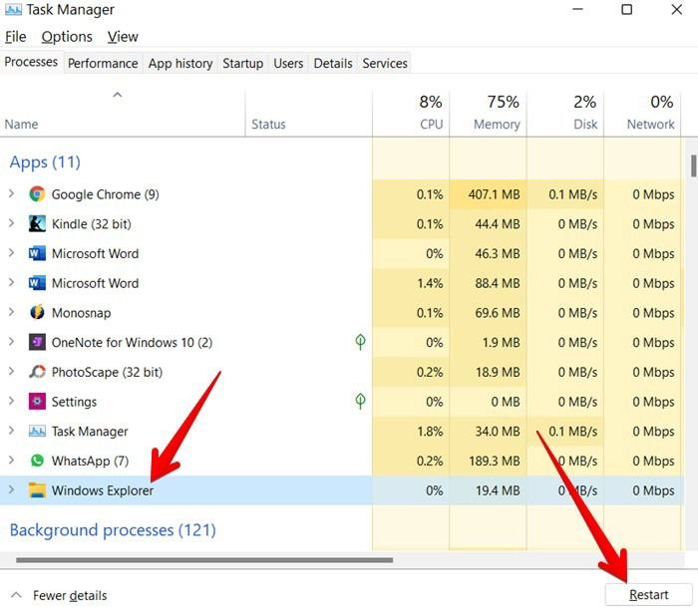Open the File menu

[x=16, y=37]
